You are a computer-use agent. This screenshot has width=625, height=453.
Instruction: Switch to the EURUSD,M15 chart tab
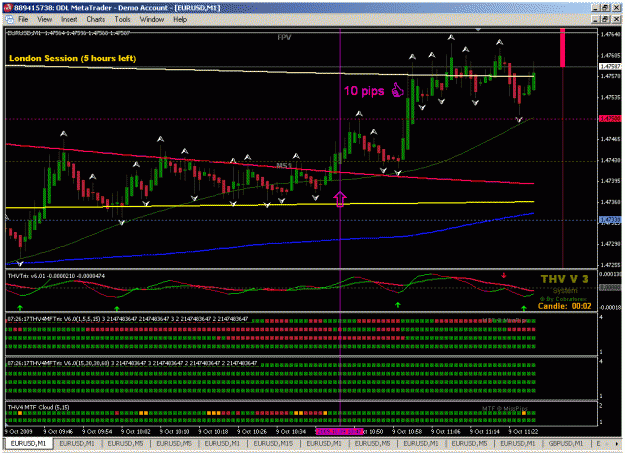pos(273,443)
